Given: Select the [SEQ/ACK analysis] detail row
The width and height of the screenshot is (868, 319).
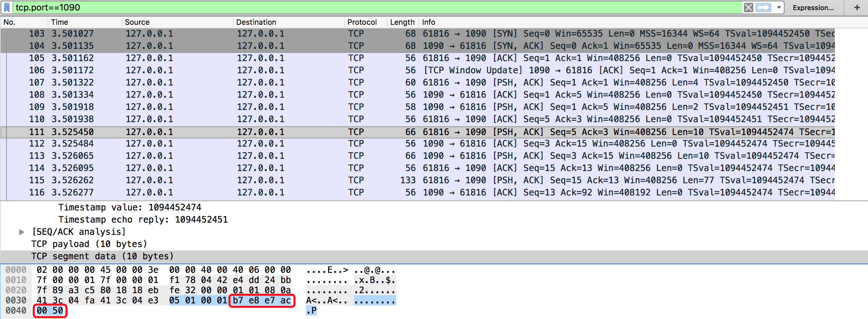Looking at the screenshot, I should coord(434,232).
